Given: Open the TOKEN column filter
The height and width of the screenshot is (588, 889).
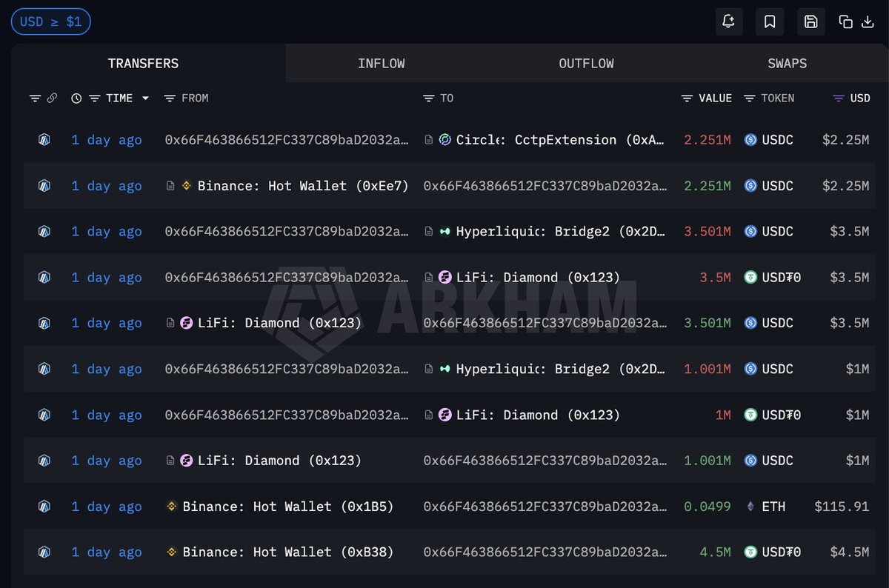Looking at the screenshot, I should (x=750, y=98).
